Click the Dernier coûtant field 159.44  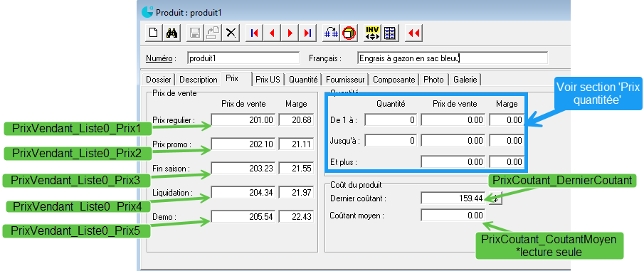(453, 198)
